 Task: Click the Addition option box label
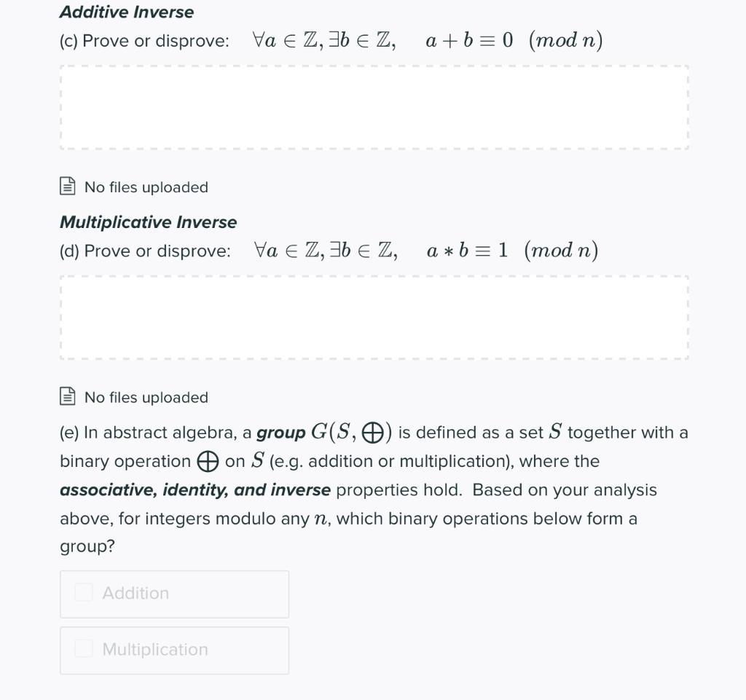136,593
